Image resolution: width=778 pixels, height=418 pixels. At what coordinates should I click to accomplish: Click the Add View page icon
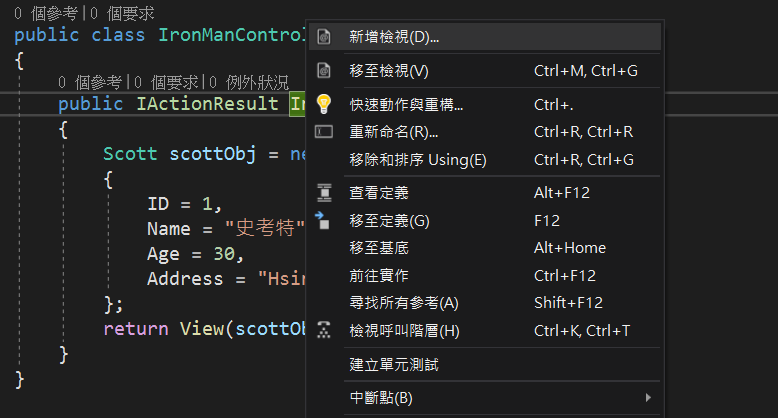324,37
